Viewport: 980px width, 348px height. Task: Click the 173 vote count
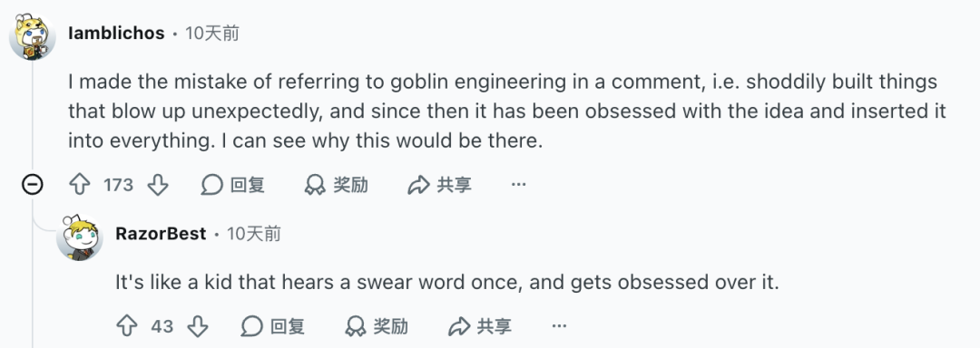(118, 185)
